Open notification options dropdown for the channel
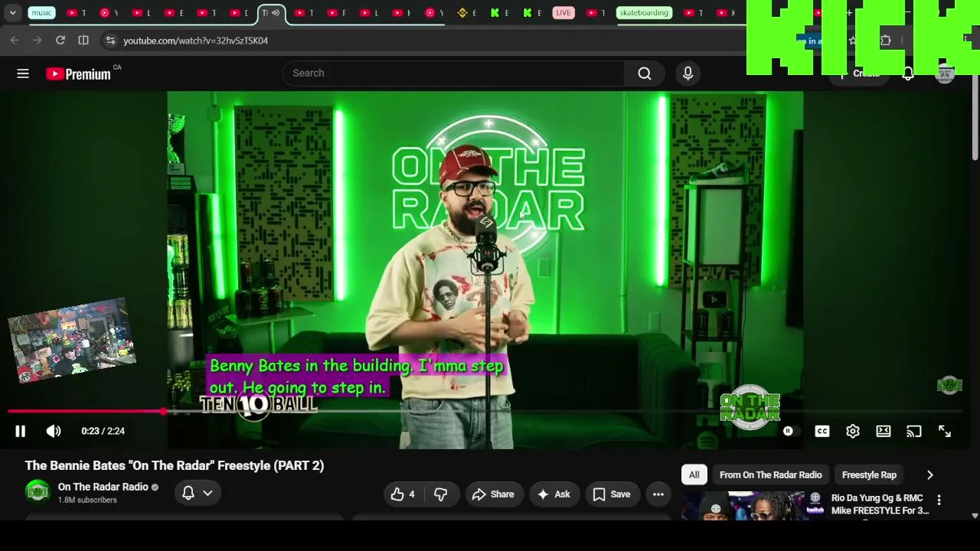The width and height of the screenshot is (980, 551). coord(198,494)
